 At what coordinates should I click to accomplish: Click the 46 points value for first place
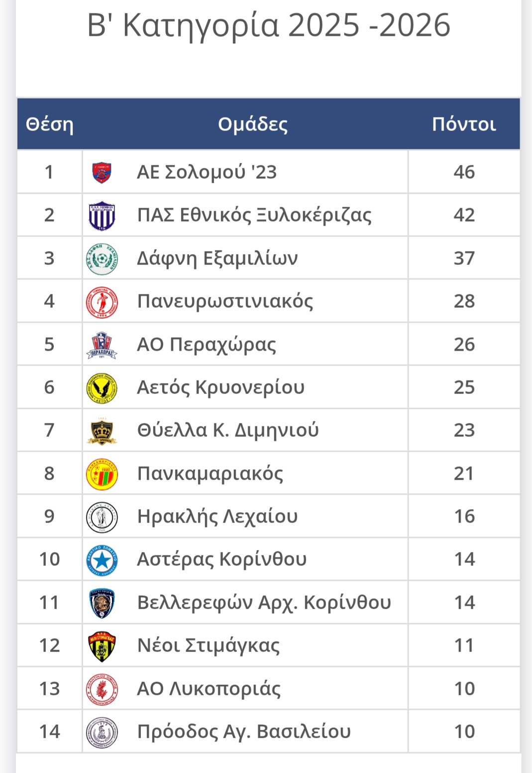point(464,172)
